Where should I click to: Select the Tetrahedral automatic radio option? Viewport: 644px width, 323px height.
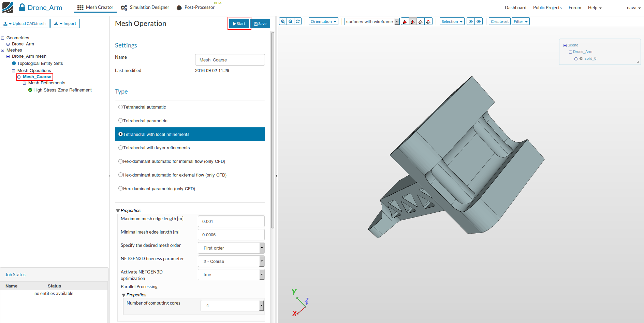pos(120,107)
